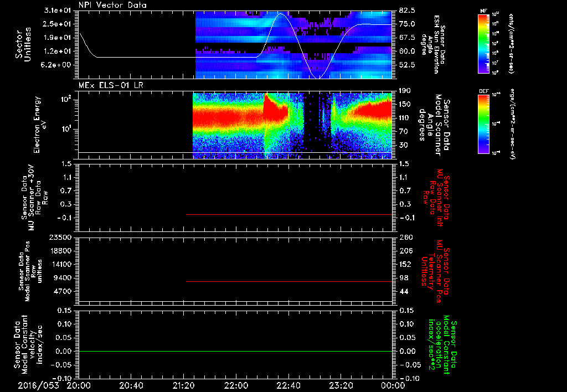Click the green "Model Constant acceleration" label
The width and height of the screenshot is (567, 392).
click(442, 345)
